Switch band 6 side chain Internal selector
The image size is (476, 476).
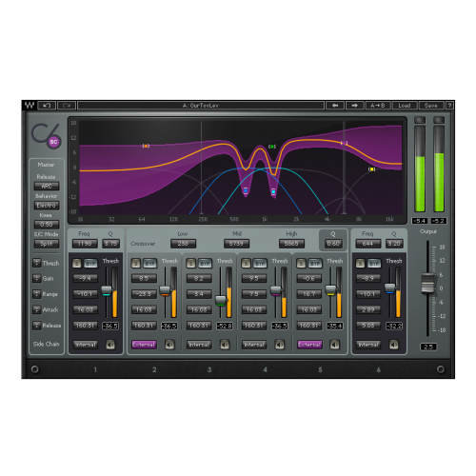(368, 345)
